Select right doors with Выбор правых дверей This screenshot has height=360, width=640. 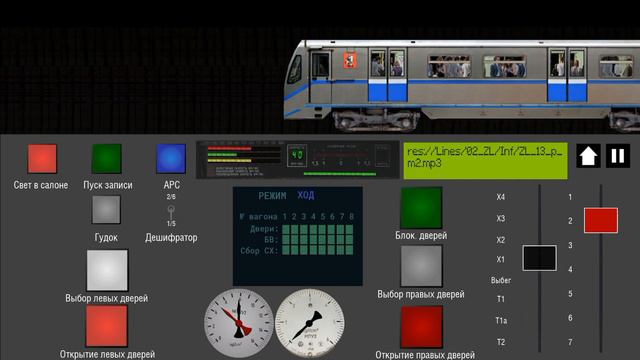pyautogui.click(x=421, y=266)
